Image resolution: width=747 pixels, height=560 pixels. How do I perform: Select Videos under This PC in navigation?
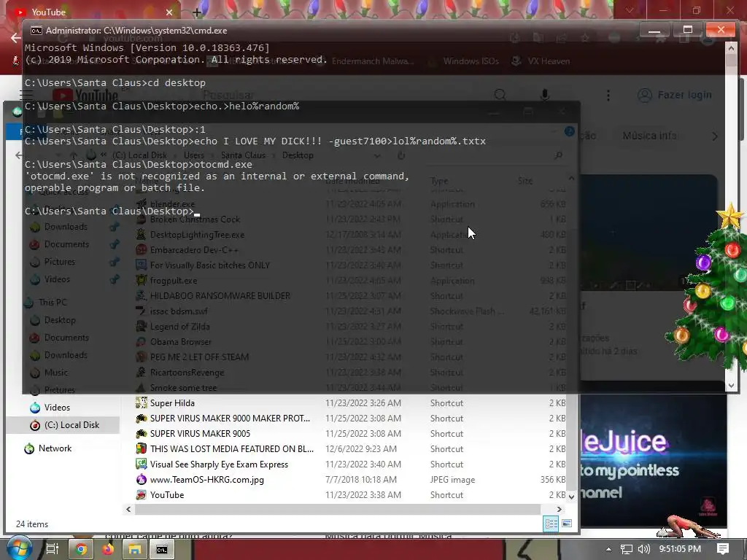[57, 408]
